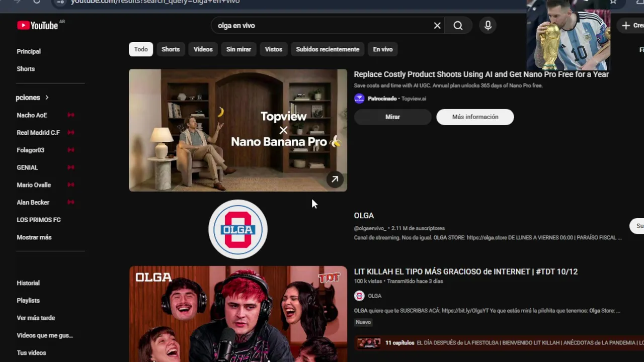644x362 pixels.
Task: Select the Sin mirar filter chip
Action: click(x=238, y=49)
